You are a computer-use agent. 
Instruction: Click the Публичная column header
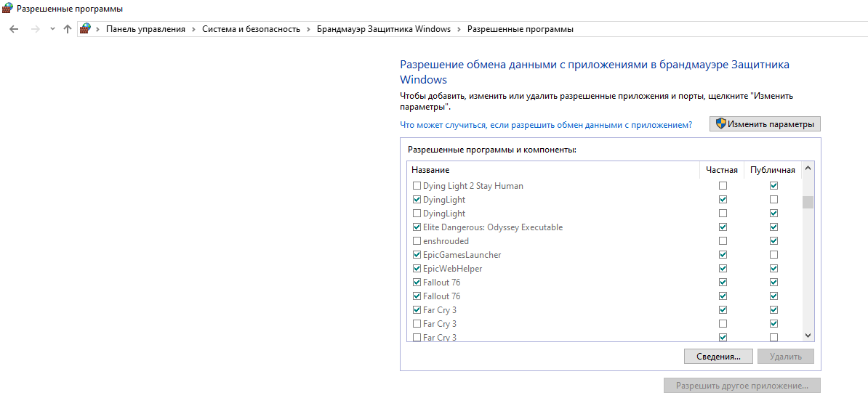tap(773, 170)
